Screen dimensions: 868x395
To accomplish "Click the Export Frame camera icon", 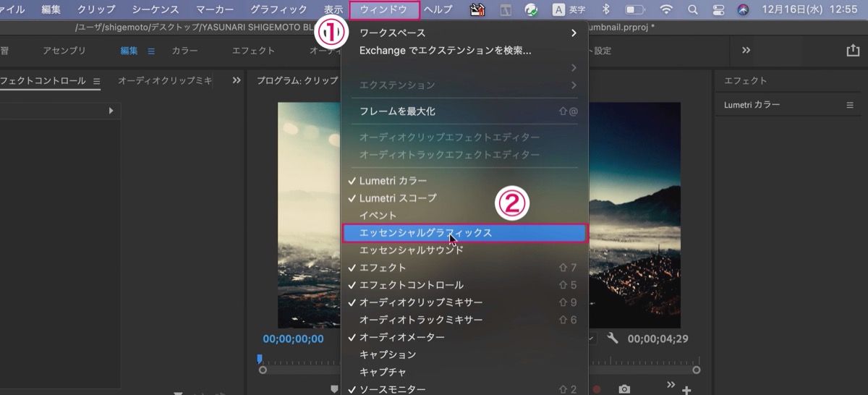I will pyautogui.click(x=624, y=389).
